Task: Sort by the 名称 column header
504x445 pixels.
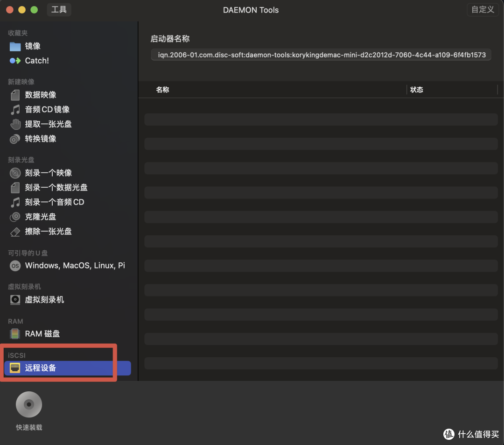Action: coord(163,90)
